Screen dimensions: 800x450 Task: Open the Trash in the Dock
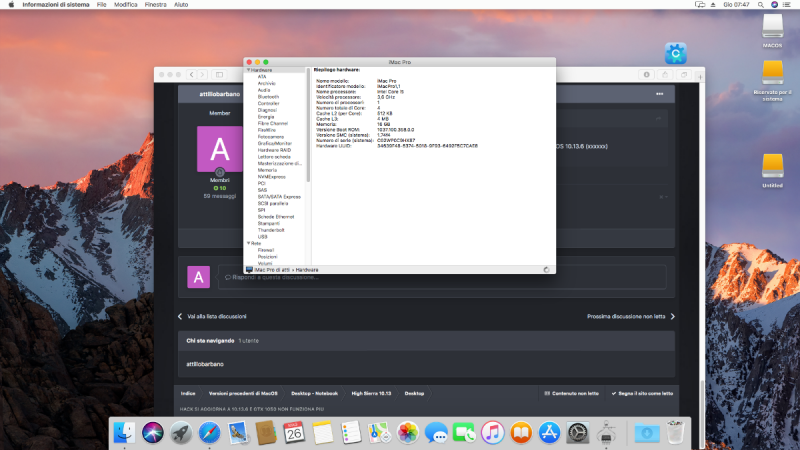[x=676, y=433]
